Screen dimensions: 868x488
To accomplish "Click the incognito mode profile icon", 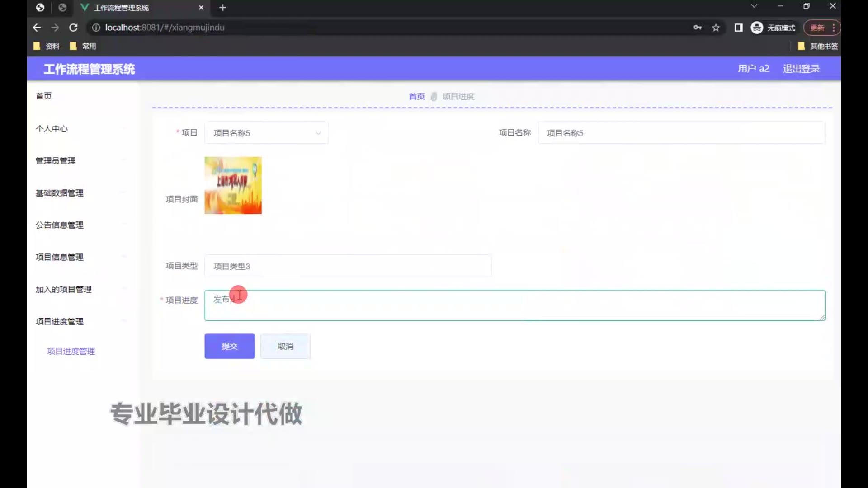I will tap(757, 28).
